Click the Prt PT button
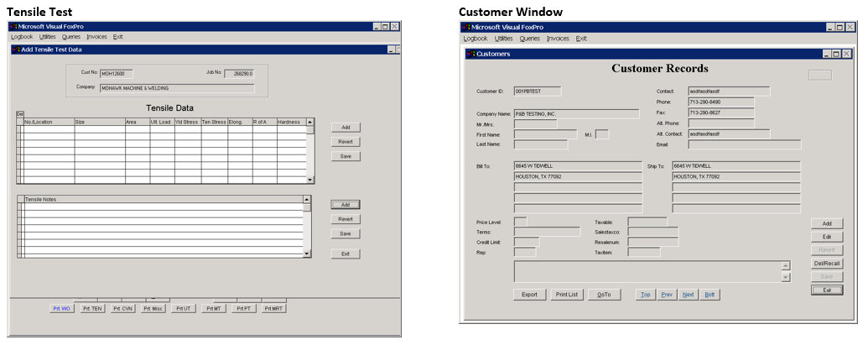 [244, 309]
